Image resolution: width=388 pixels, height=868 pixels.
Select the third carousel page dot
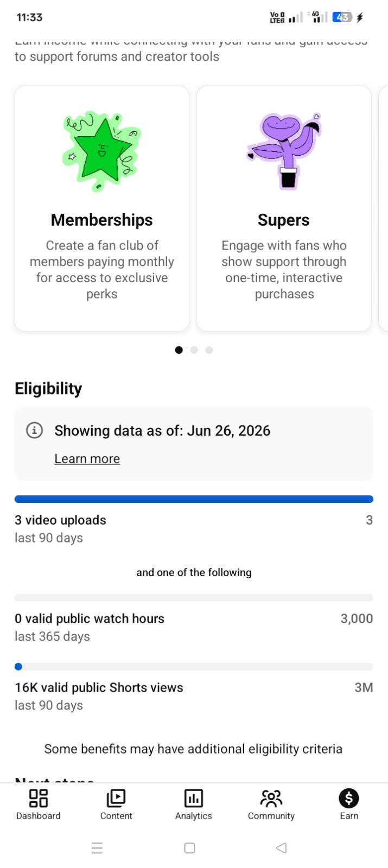(209, 350)
